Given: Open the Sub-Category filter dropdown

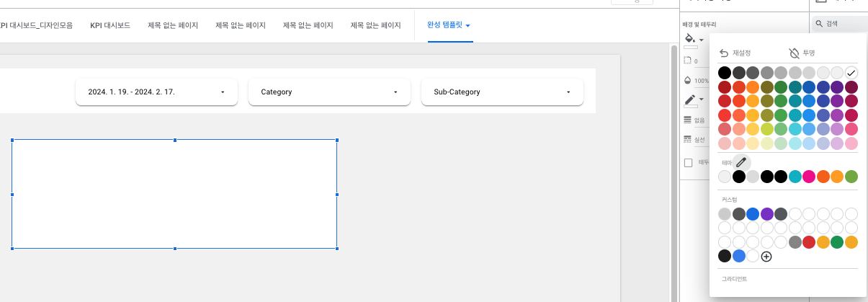Looking at the screenshot, I should (x=502, y=92).
